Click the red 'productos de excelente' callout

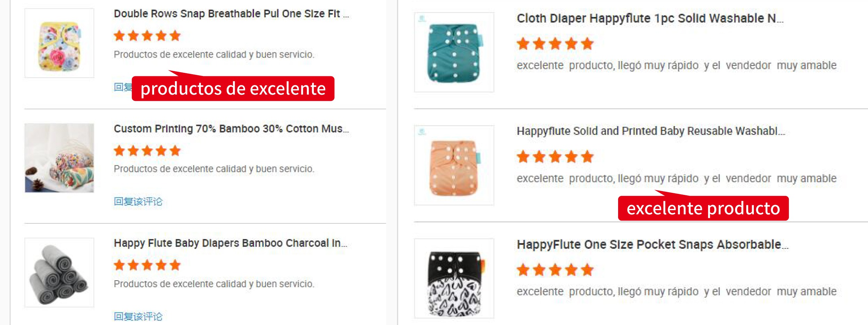233,89
